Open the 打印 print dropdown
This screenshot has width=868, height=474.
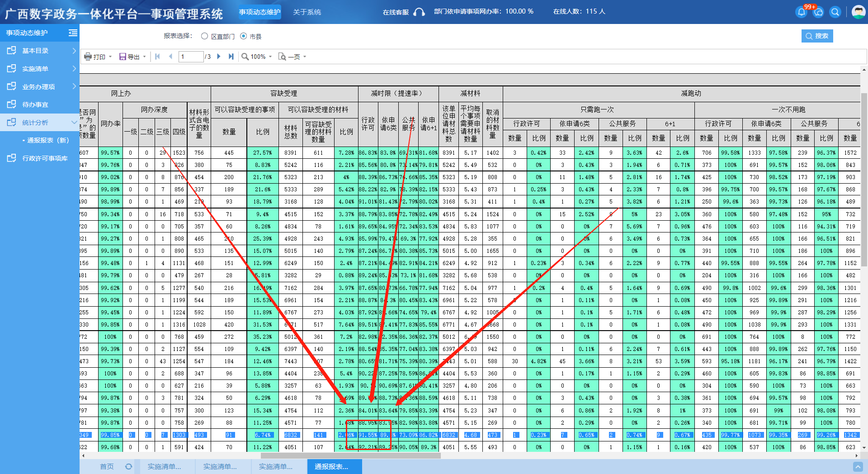[x=98, y=57]
